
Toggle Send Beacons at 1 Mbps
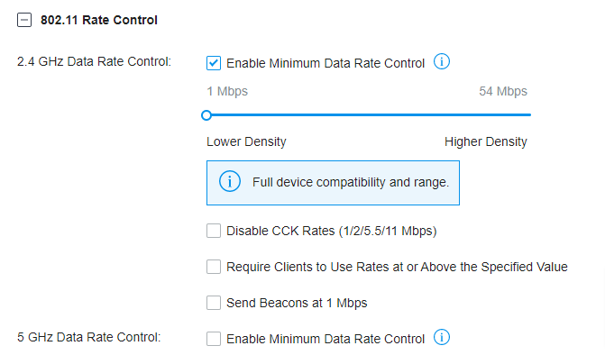coord(214,303)
